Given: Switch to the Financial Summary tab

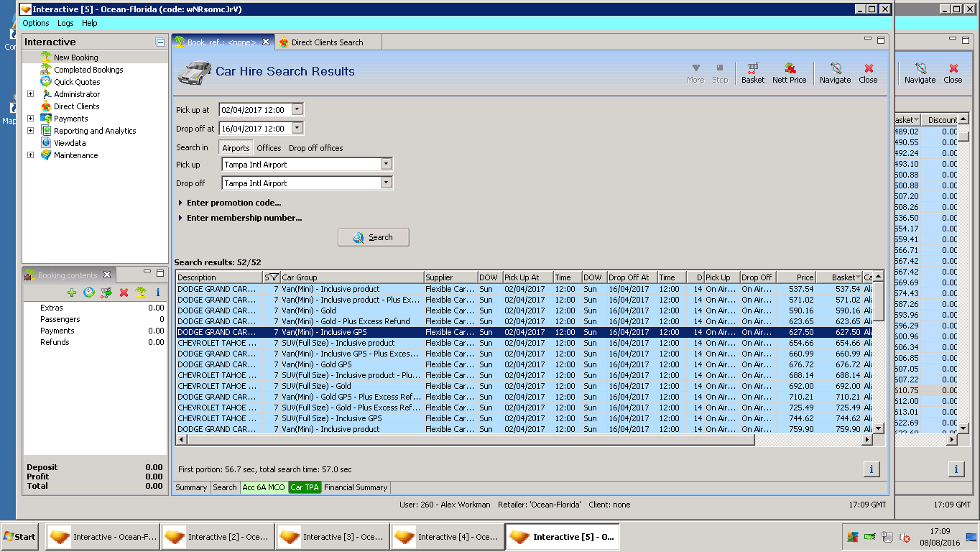Looking at the screenshot, I should (x=356, y=487).
